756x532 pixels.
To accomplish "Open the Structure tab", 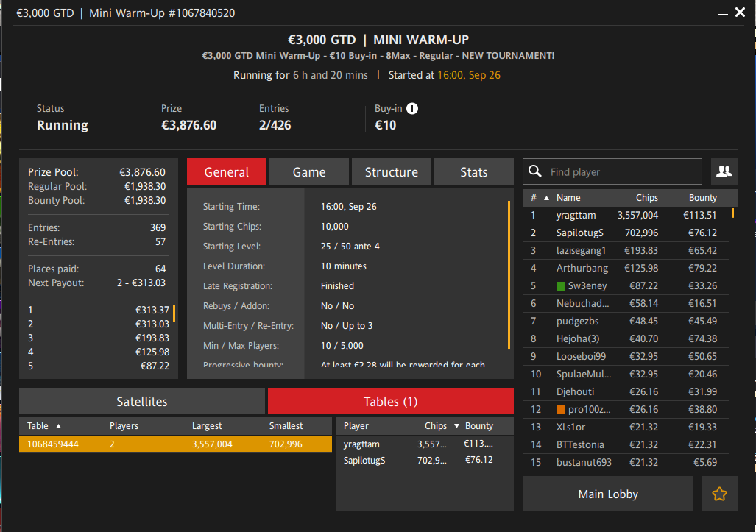I will (392, 171).
